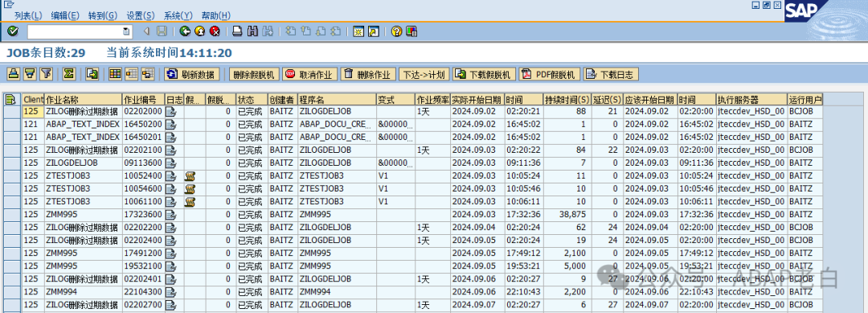This screenshot has height=313, width=868.
Task: Open the 帮助(H) menu
Action: click(216, 15)
